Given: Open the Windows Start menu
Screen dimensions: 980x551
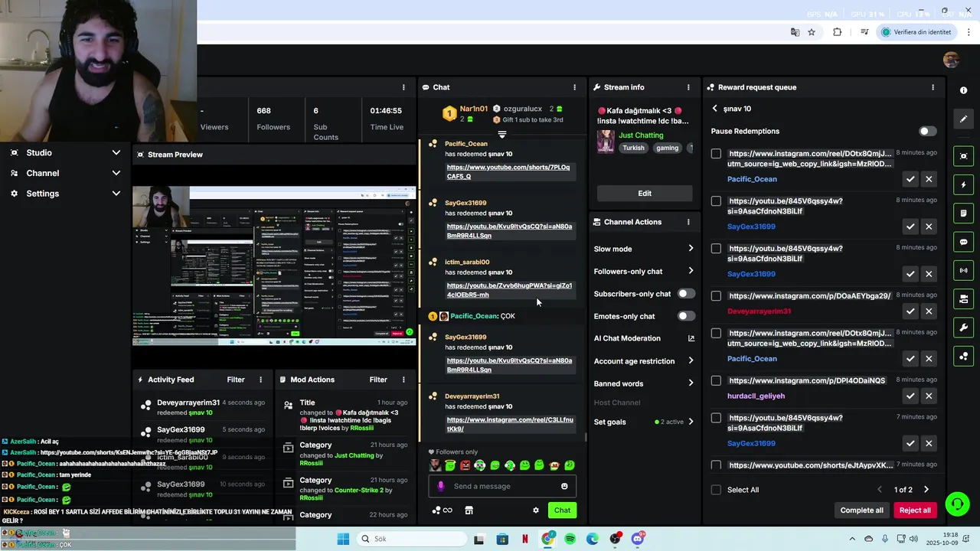Looking at the screenshot, I should pos(343,539).
